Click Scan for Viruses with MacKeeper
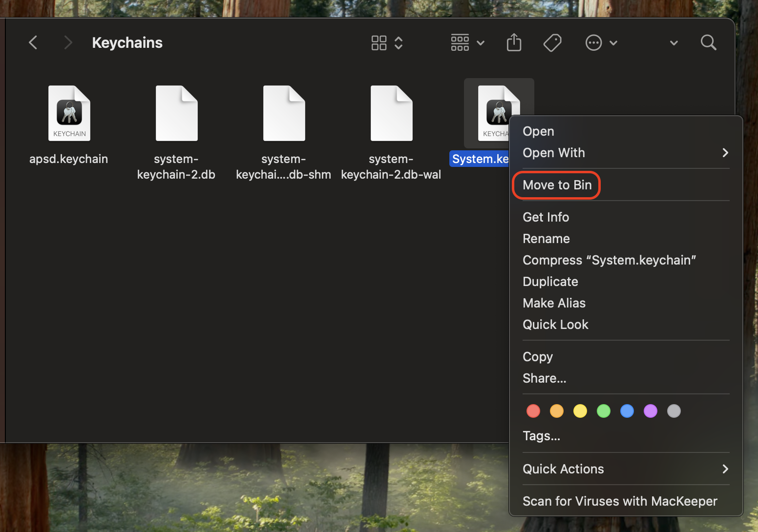Image resolution: width=758 pixels, height=532 pixels. click(x=620, y=501)
